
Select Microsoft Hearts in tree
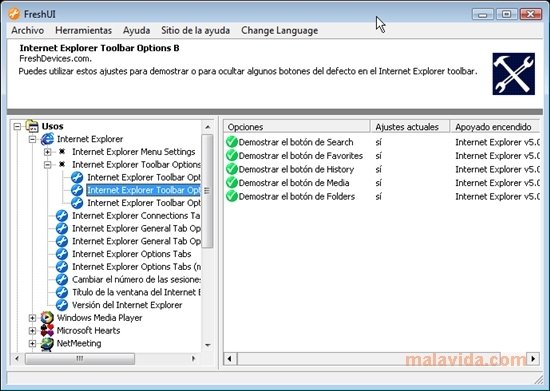[88, 331]
